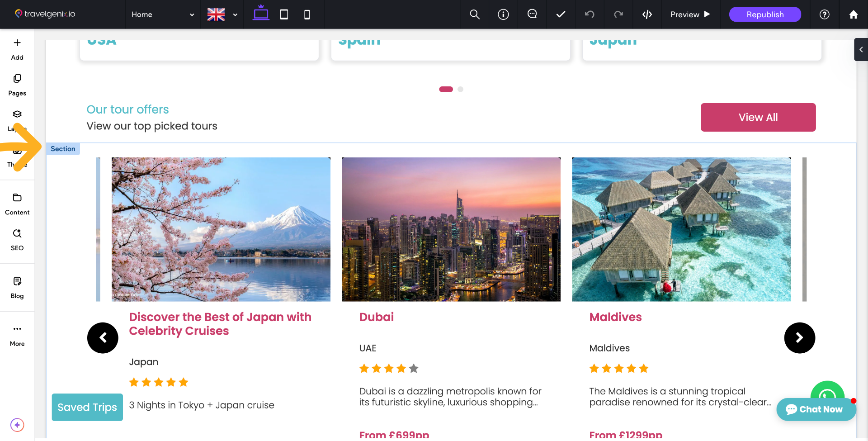Viewport: 868px width, 441px height.
Task: Go to dashboard via home icon
Action: click(x=853, y=14)
